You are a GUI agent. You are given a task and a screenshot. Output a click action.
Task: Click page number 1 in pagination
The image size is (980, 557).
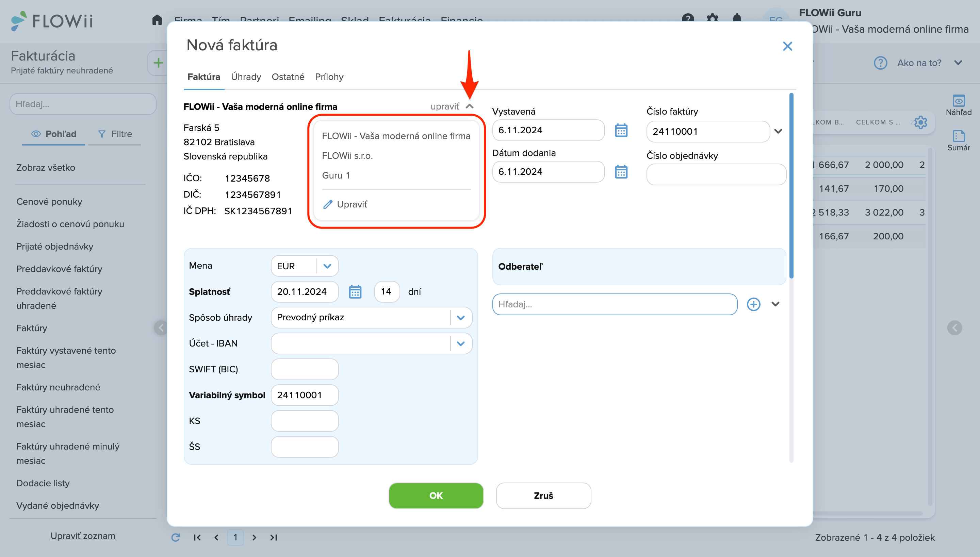pyautogui.click(x=235, y=538)
